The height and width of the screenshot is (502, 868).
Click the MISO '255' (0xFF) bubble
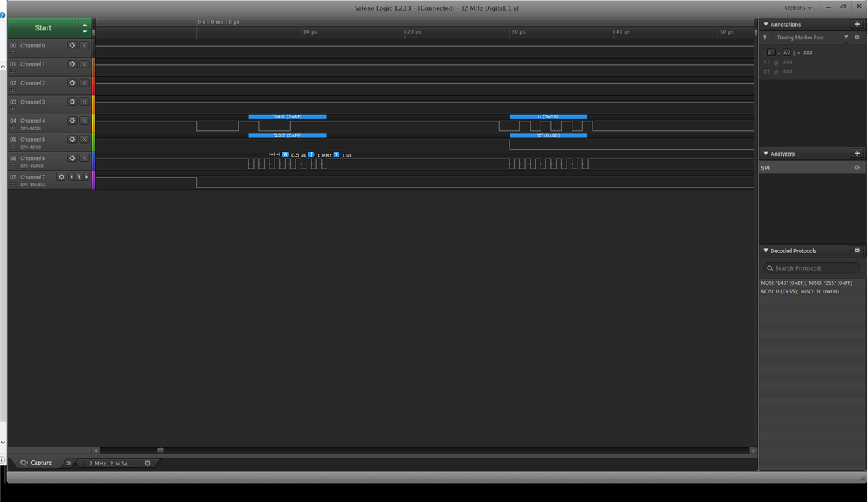tap(287, 135)
